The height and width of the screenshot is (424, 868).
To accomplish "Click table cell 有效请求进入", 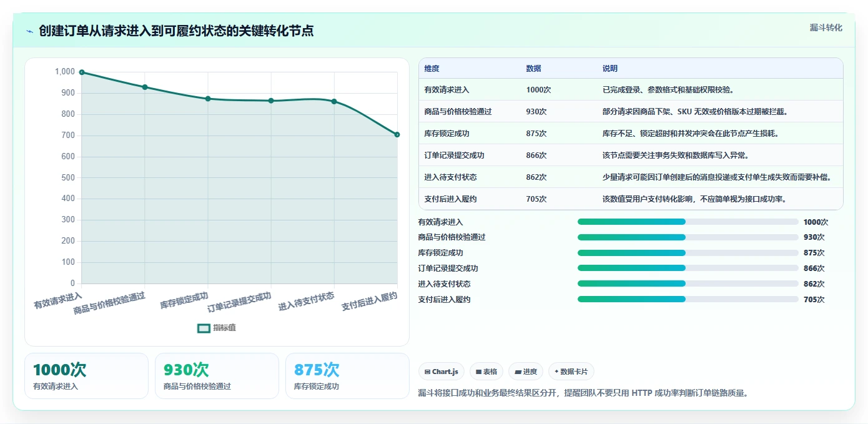I will tap(446, 90).
